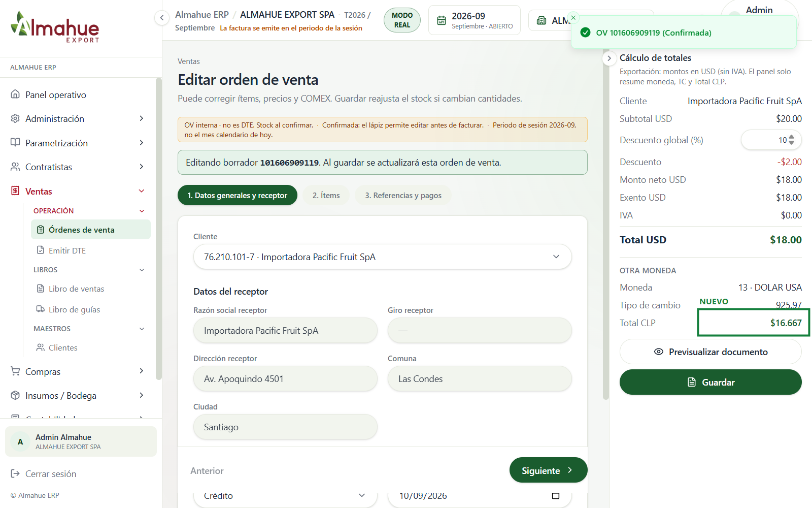Image resolution: width=812 pixels, height=508 pixels.
Task: Click the Libro de guías truck icon
Action: (x=41, y=309)
